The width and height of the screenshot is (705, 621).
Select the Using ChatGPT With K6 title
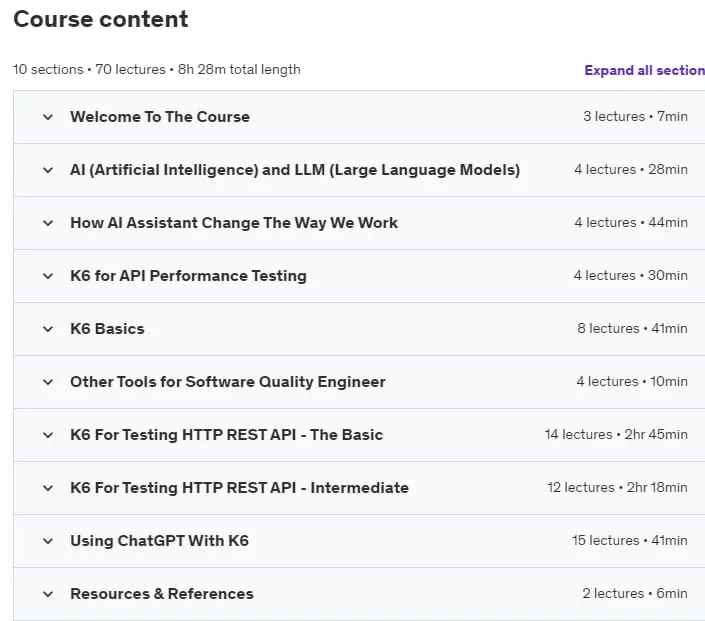(159, 541)
